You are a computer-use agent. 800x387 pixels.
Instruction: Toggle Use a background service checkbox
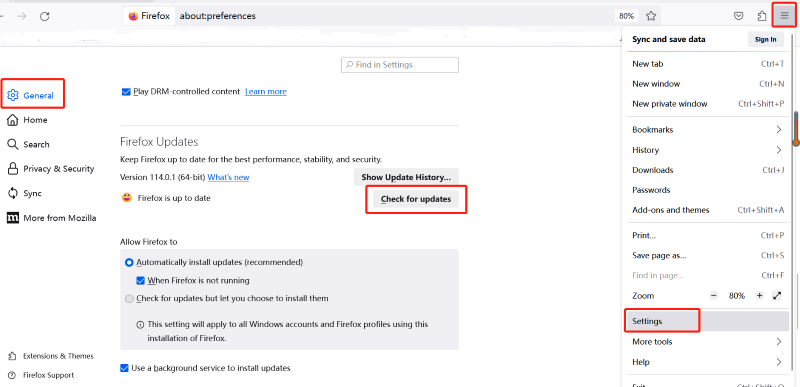pyautogui.click(x=124, y=368)
